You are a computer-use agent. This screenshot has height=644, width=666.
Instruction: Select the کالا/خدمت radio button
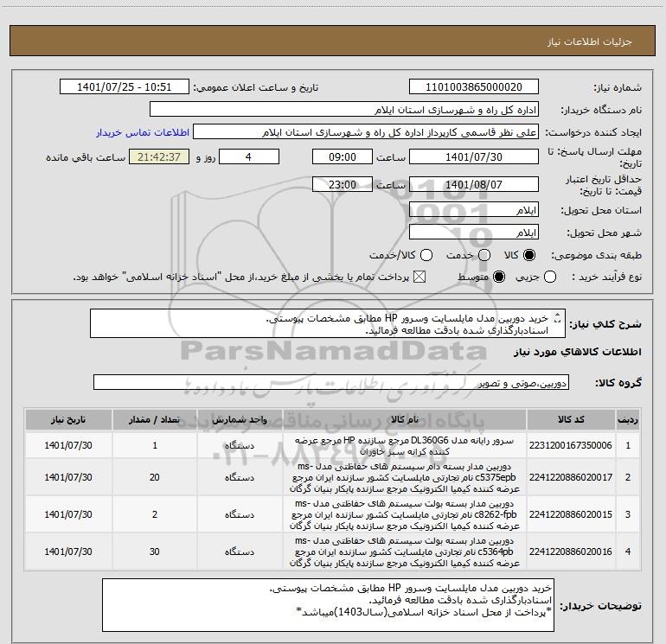coord(426,255)
